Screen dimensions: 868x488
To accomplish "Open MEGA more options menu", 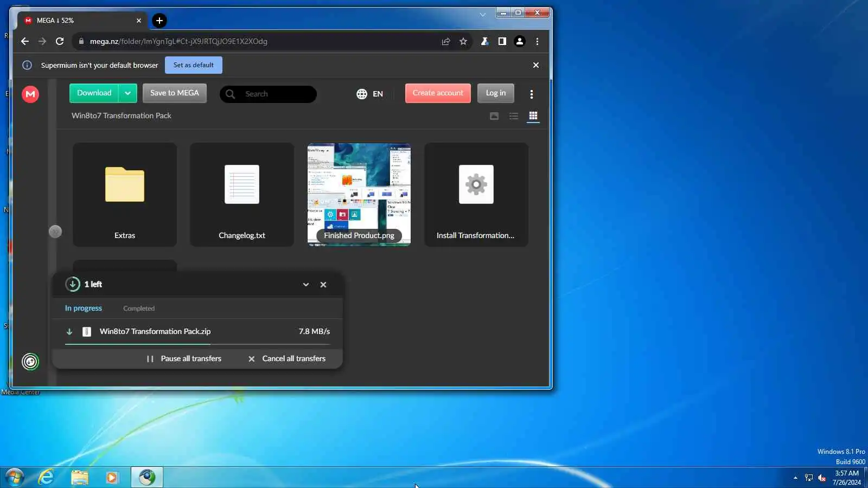I will (532, 94).
